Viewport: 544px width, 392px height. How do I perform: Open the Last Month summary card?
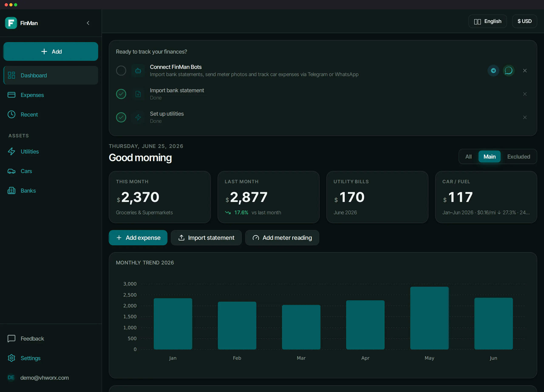269,197
